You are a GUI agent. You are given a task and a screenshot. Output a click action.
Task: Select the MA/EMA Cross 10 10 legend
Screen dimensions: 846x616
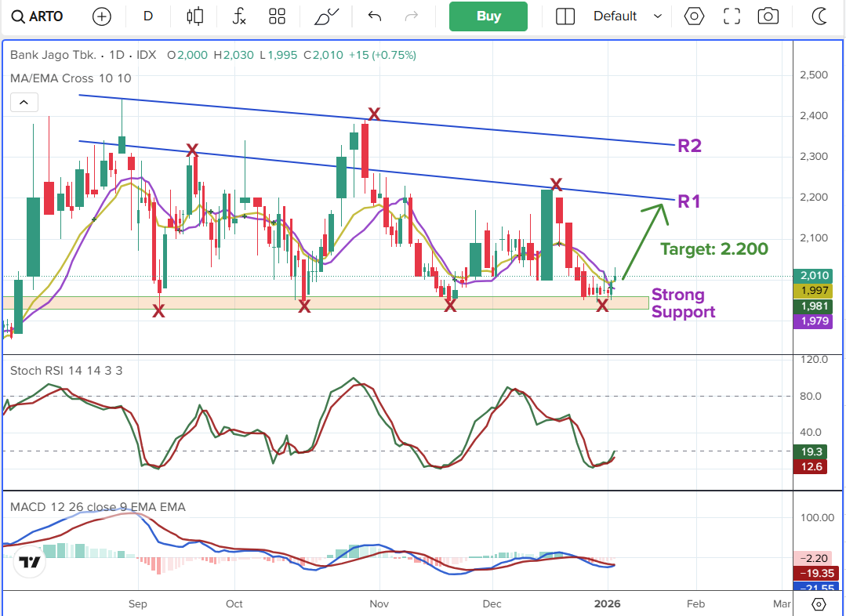click(x=71, y=78)
